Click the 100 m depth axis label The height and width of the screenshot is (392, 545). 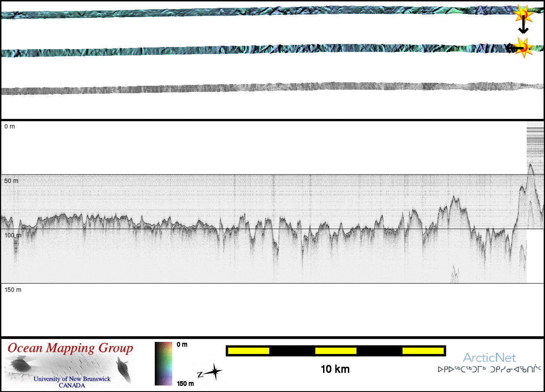click(13, 235)
